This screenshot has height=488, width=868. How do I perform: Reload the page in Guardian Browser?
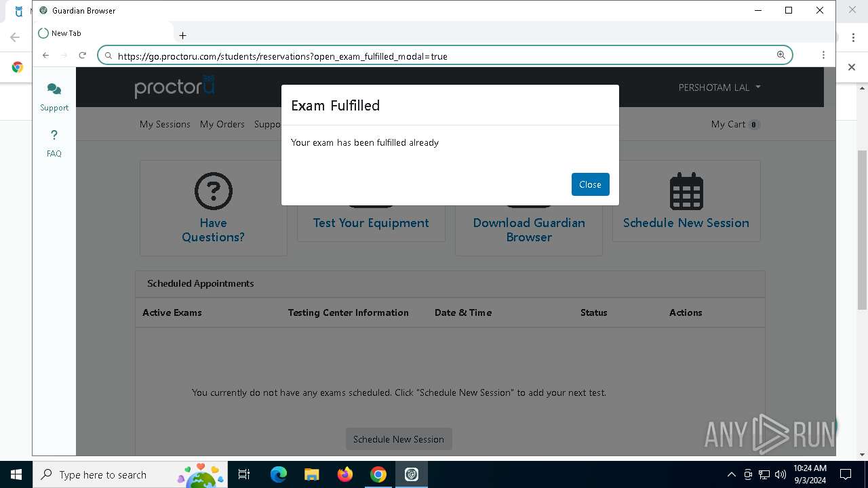(x=82, y=56)
